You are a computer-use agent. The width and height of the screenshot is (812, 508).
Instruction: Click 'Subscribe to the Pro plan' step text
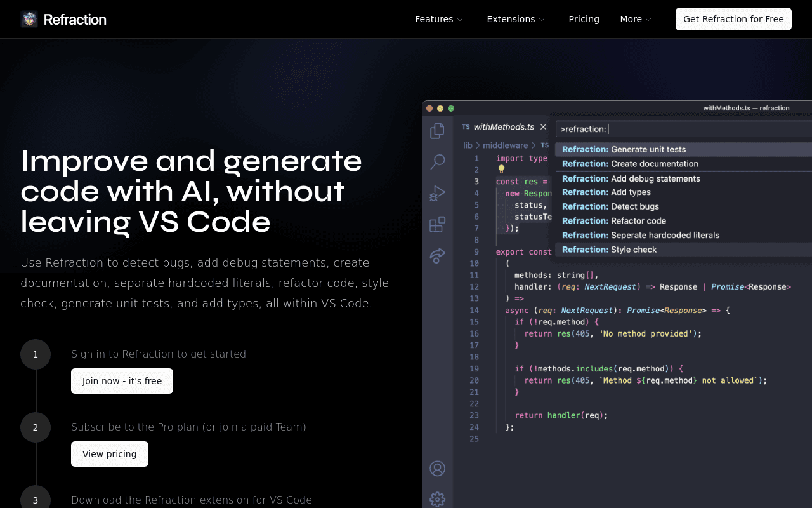[188, 427]
